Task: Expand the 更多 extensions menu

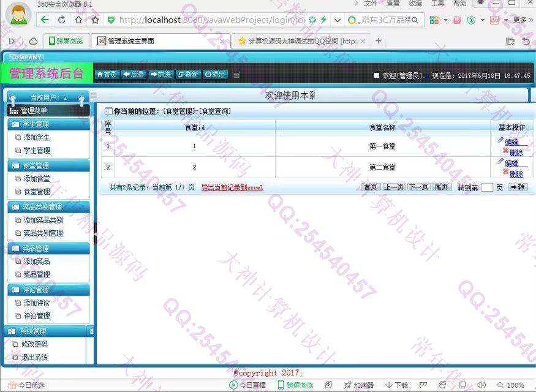Action: [x=523, y=20]
